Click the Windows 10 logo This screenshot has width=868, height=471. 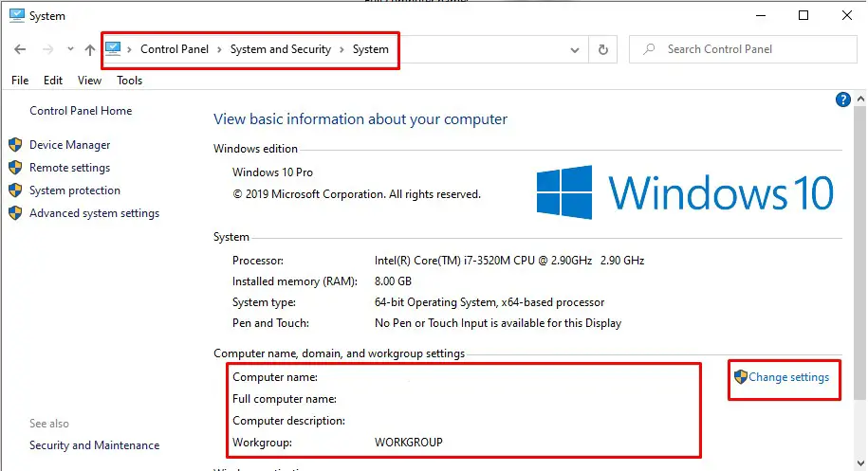(685, 192)
